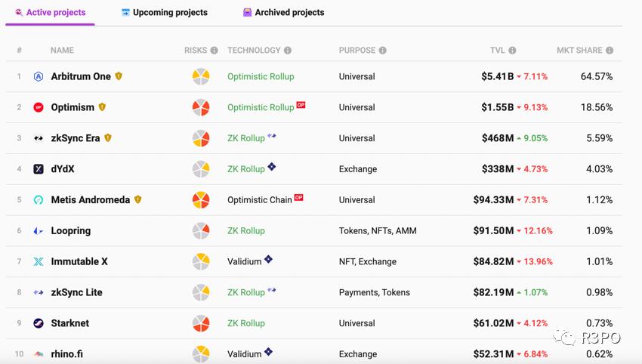Click the Optimism red logo icon

(39, 107)
